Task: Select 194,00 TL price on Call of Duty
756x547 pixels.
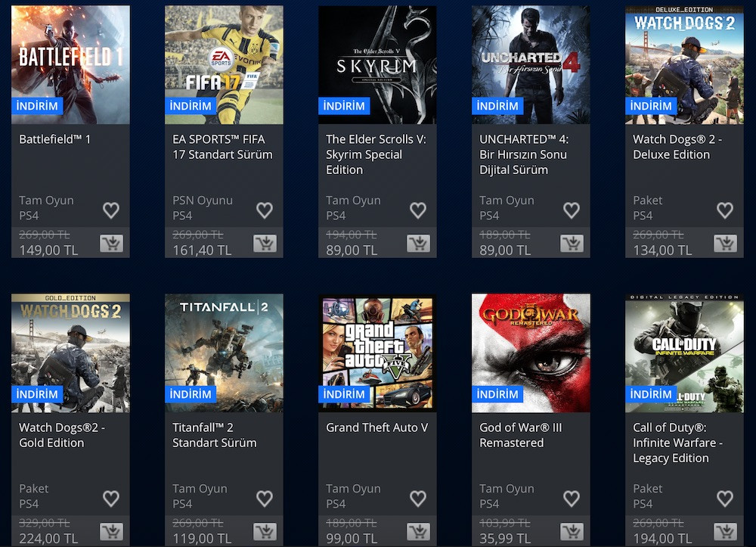Action: coord(662,539)
